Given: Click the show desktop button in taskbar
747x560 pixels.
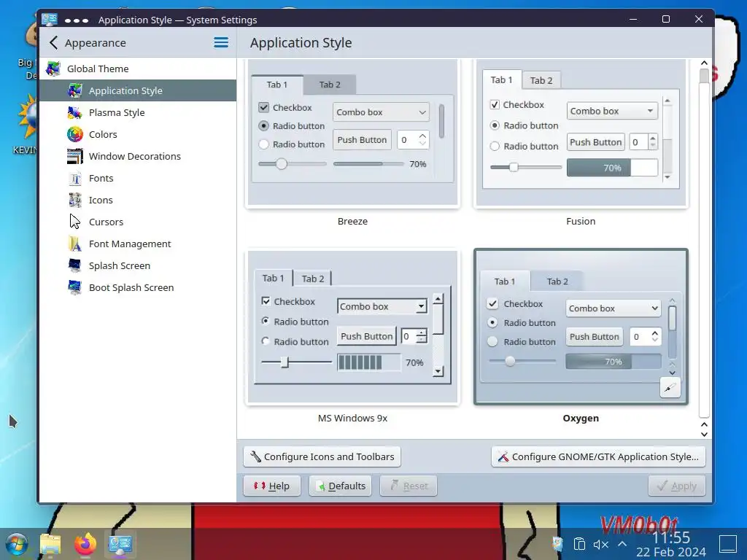Looking at the screenshot, I should (x=728, y=544).
